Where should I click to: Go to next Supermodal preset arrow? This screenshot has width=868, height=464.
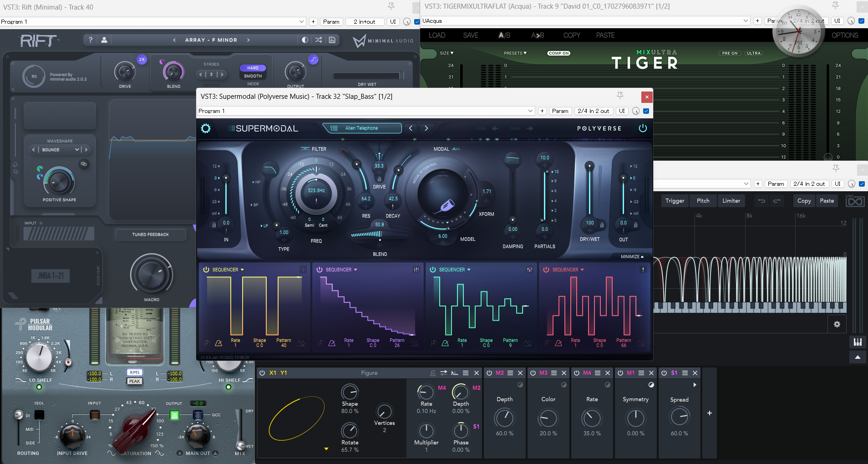click(426, 128)
